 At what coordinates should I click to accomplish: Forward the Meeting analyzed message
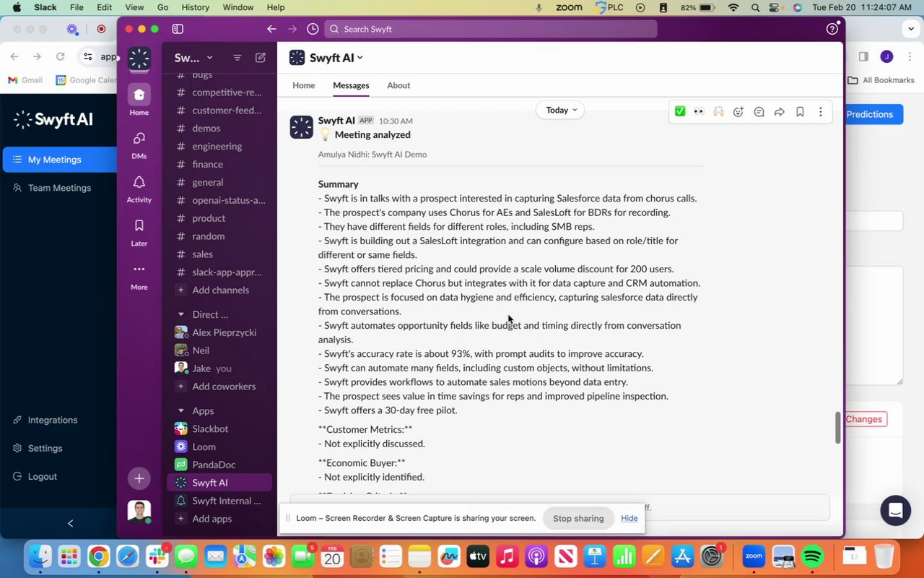coord(780,112)
